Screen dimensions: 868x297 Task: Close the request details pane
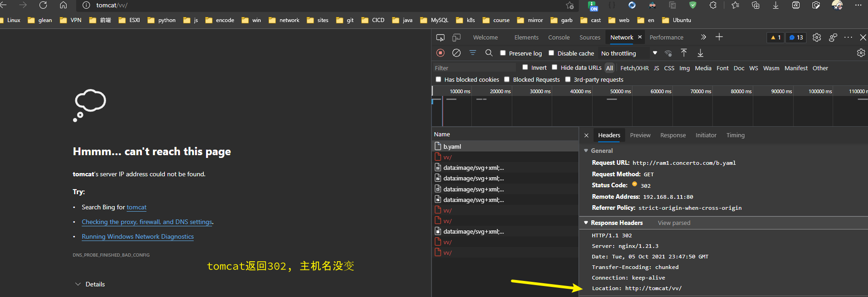(x=586, y=135)
